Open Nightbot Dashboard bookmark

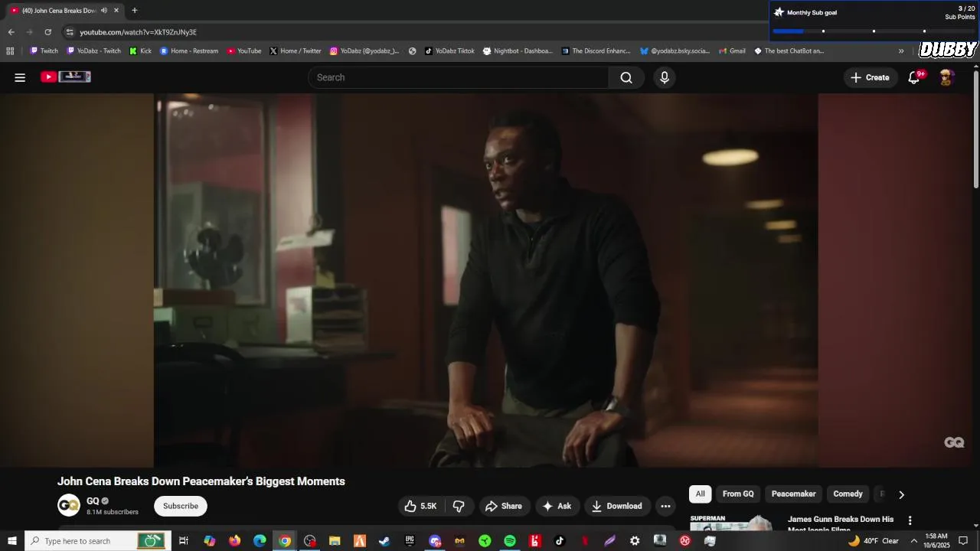click(x=518, y=51)
